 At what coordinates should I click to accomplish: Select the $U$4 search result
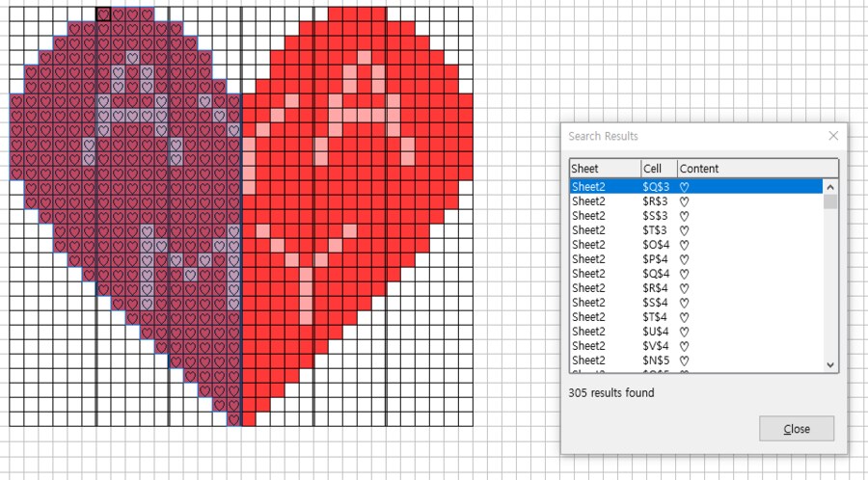click(x=694, y=331)
